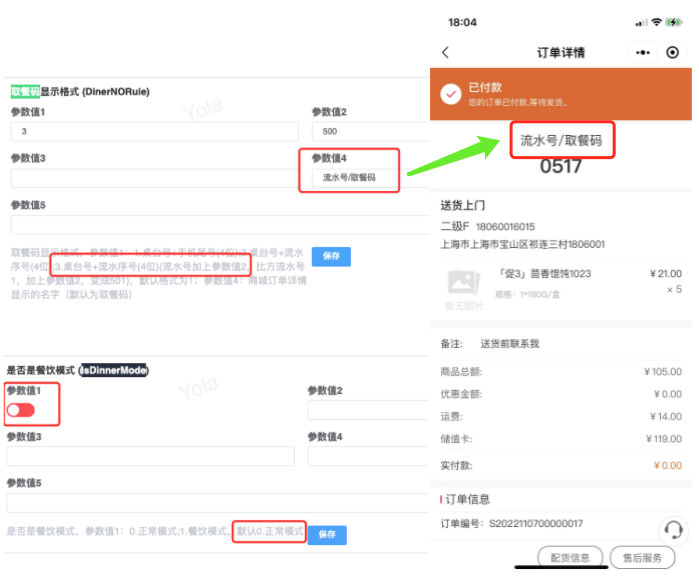Click the product name 「促3」茴香馄饨1023
Image resolution: width=699 pixels, height=581 pixels.
click(x=545, y=273)
